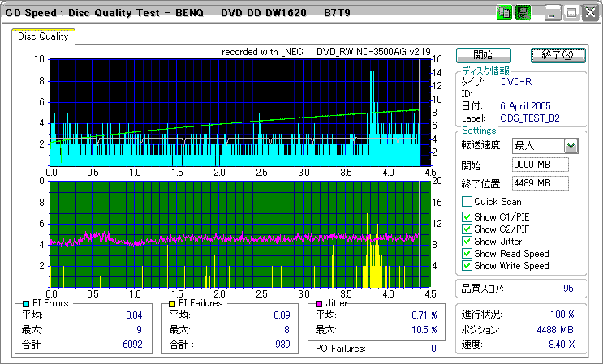Click the copy-to-clipboard icon in title bar
603x364 pixels.
503,14
